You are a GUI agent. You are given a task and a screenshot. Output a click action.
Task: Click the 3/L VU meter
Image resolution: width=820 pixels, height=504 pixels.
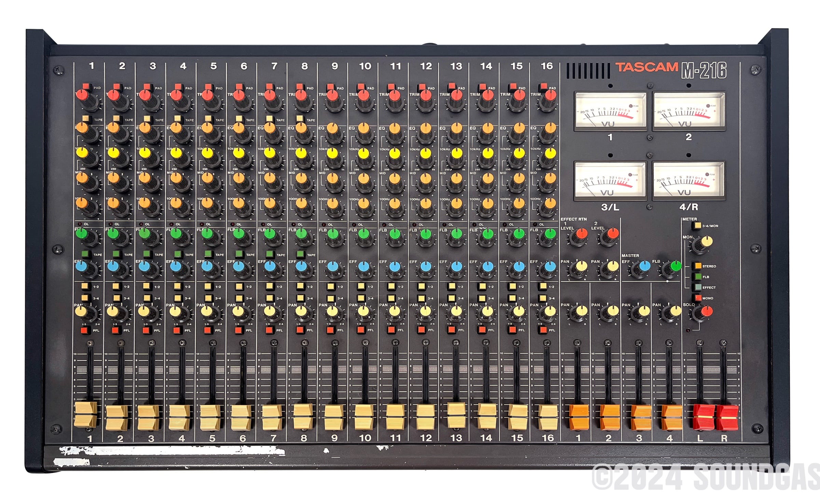coord(610,180)
